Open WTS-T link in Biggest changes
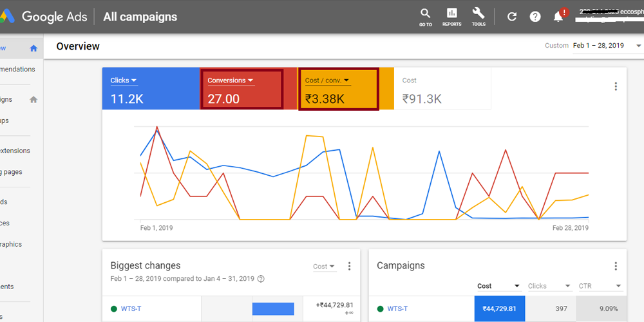Viewport: 644px width, 322px height. [x=131, y=308]
